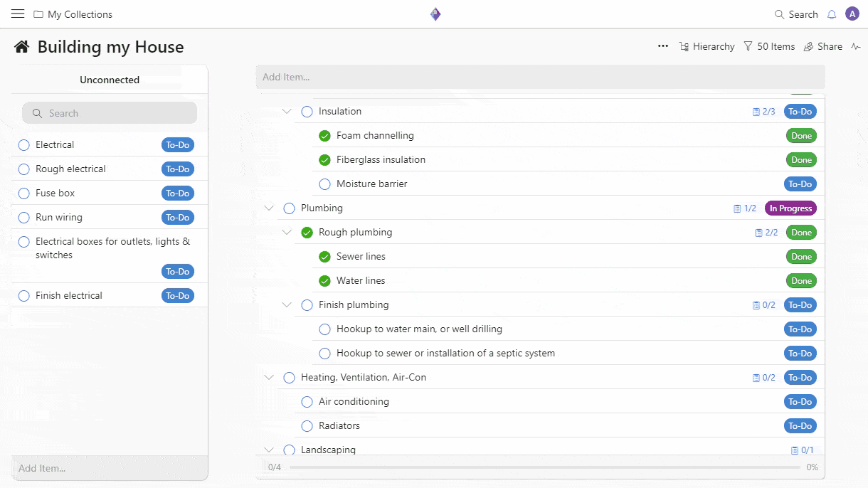Click the center app logo icon

click(435, 14)
